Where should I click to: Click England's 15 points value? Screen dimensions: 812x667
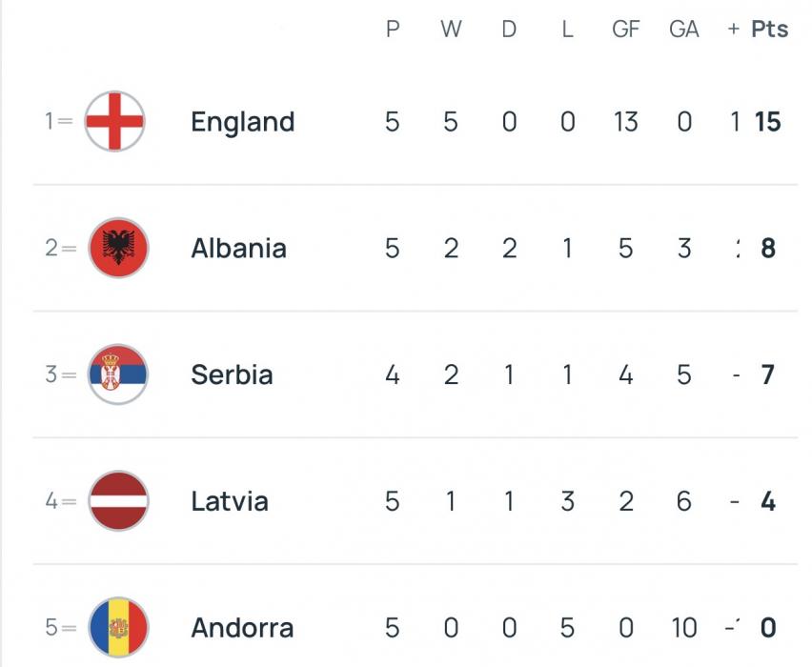click(767, 122)
